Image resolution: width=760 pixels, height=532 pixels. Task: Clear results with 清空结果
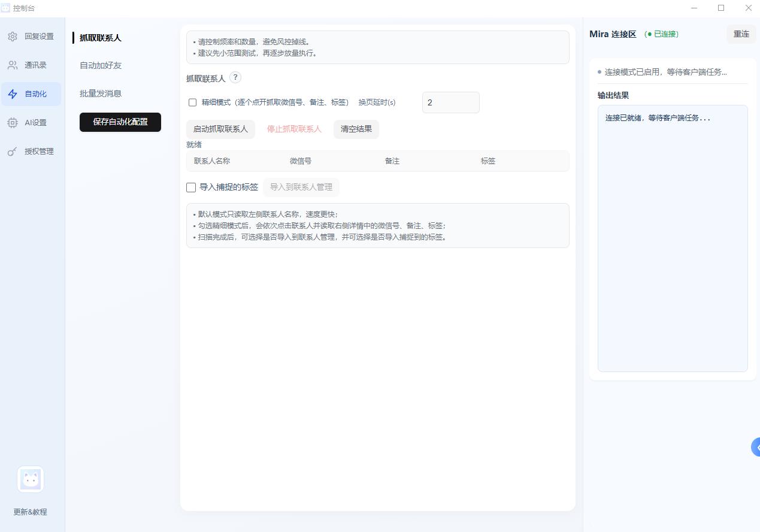(356, 129)
